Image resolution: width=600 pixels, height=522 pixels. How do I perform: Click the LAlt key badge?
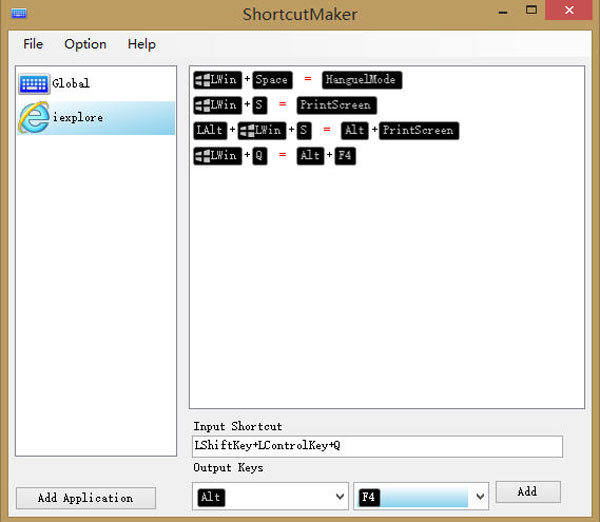(x=210, y=130)
